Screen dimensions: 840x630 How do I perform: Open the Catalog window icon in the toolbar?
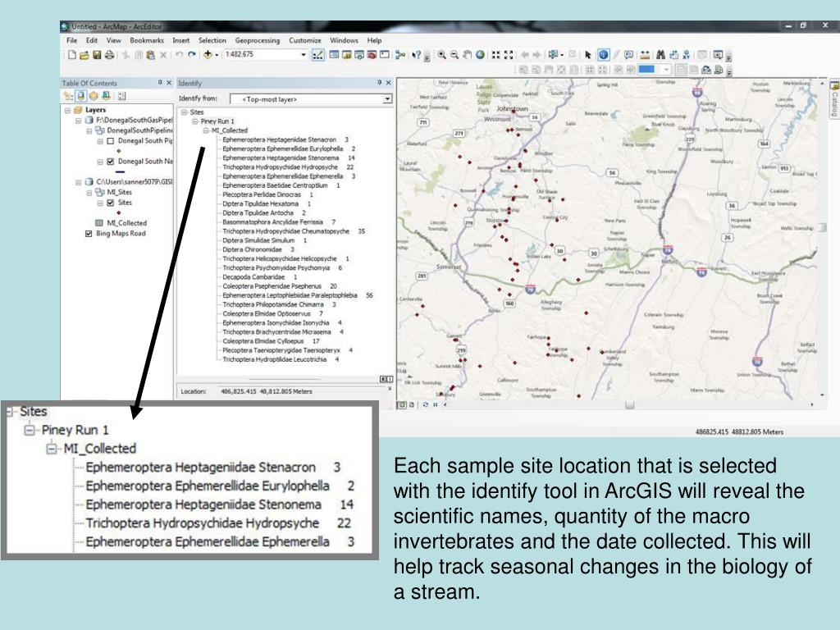click(x=346, y=55)
